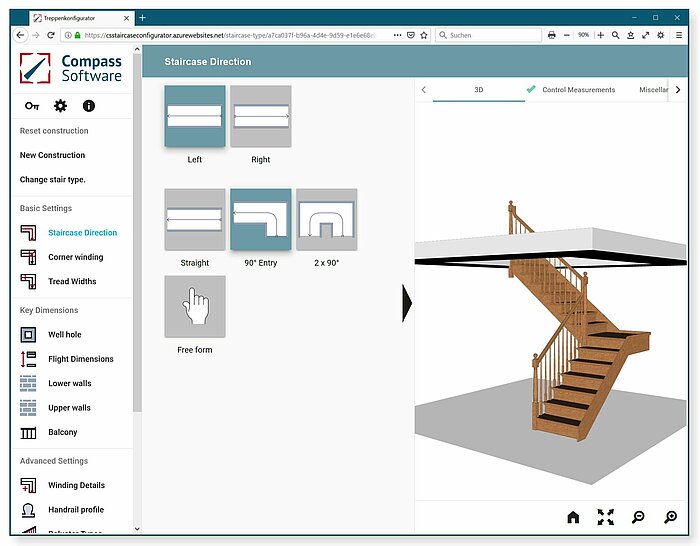Zoom in the 3D staircase view
700x546 pixels.
coord(670,517)
